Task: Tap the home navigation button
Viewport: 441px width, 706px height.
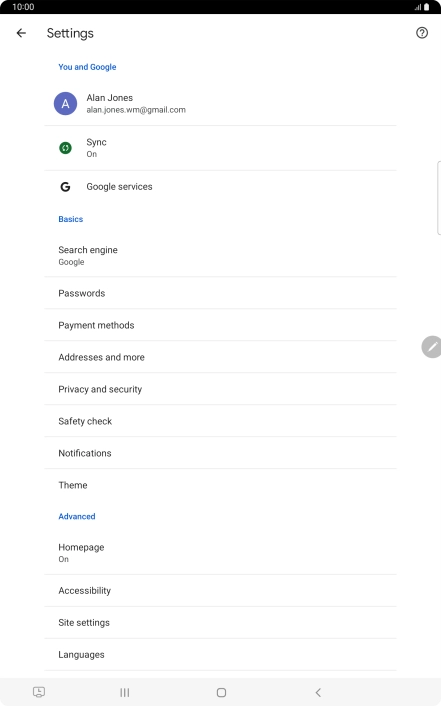Action: click(221, 692)
